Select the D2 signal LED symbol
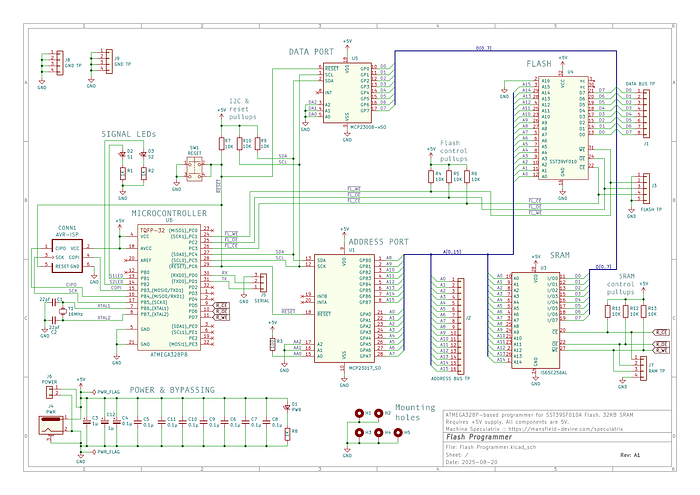 tap(122, 156)
